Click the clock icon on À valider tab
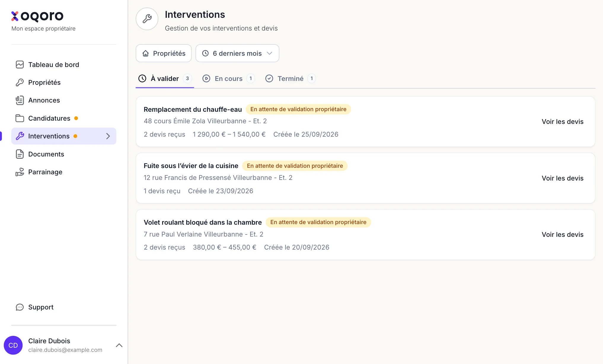 (142, 79)
